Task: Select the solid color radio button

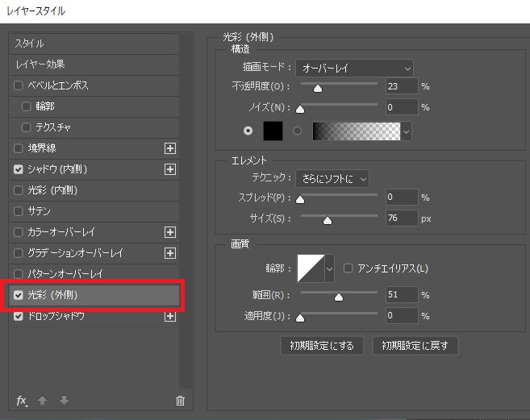Action: click(x=248, y=131)
